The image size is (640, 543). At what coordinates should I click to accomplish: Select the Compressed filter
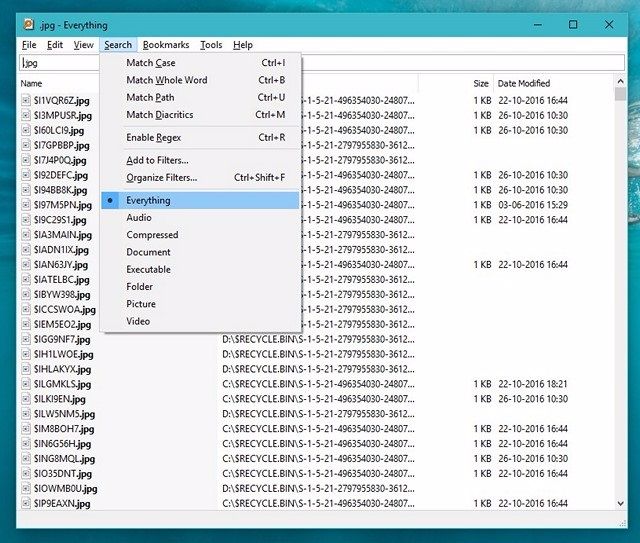200,235
